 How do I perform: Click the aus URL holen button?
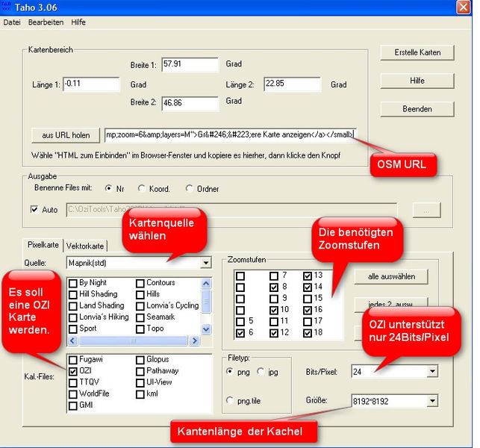click(x=66, y=135)
